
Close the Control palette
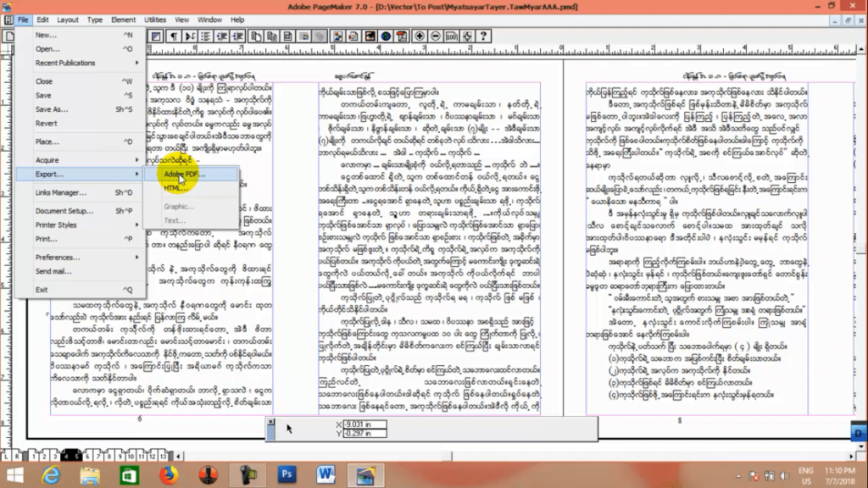tap(270, 422)
